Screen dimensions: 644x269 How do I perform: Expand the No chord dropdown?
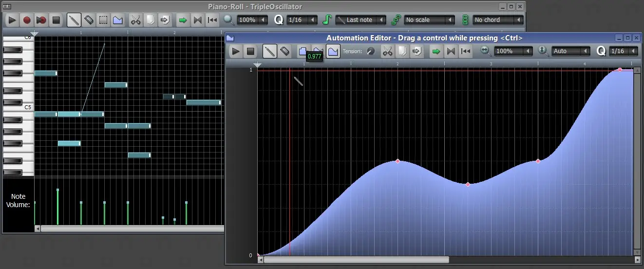pyautogui.click(x=498, y=20)
